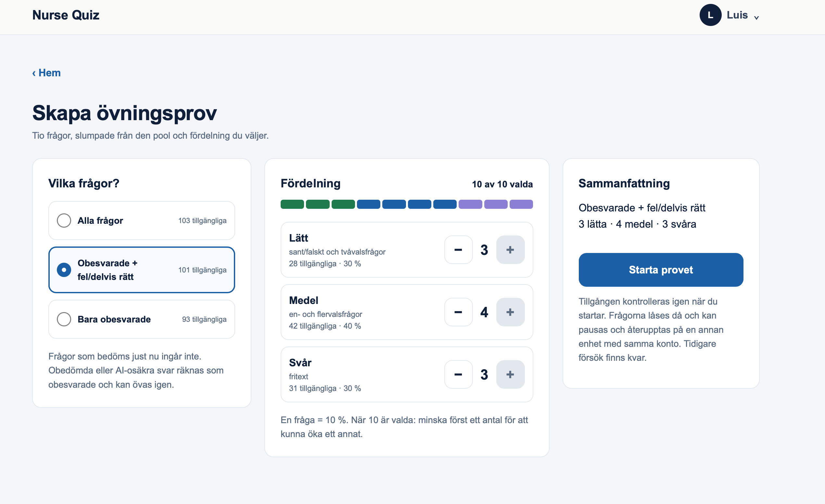Click '28 tillgängliga · 30 %' text
The image size is (825, 504).
tap(325, 264)
